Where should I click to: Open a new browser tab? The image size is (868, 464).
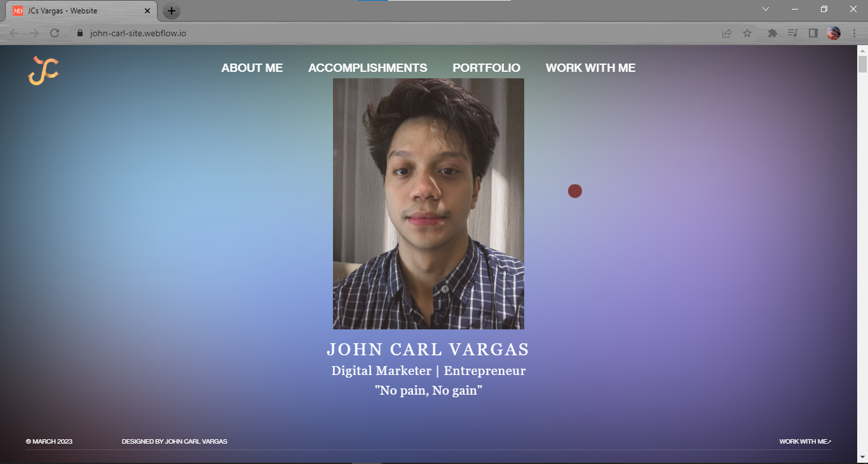point(172,10)
